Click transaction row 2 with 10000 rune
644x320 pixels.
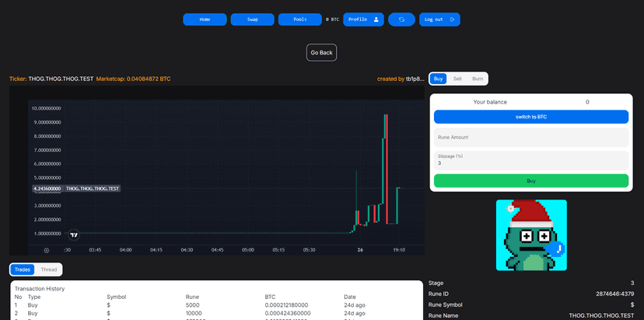(216, 314)
